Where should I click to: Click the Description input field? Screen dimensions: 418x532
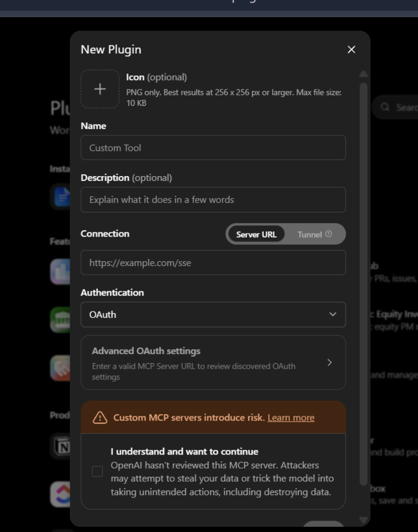213,199
